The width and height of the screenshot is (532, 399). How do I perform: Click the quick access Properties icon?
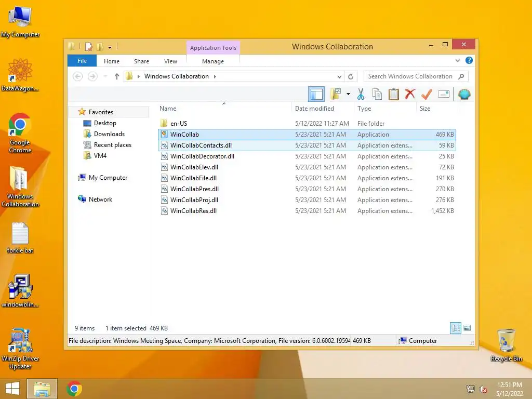click(88, 47)
